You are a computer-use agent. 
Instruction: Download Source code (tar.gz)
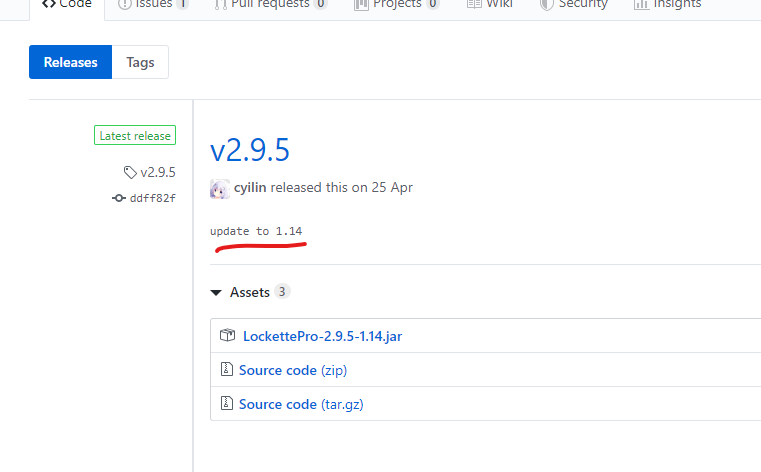301,404
